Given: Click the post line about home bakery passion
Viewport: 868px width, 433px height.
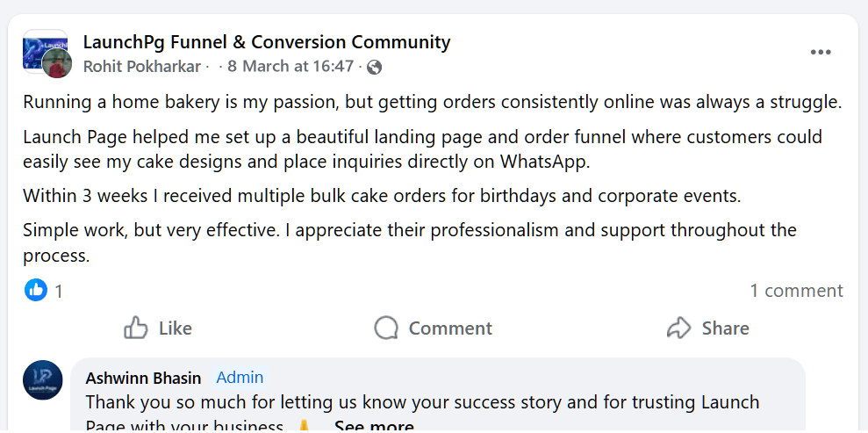Looking at the screenshot, I should (x=432, y=102).
